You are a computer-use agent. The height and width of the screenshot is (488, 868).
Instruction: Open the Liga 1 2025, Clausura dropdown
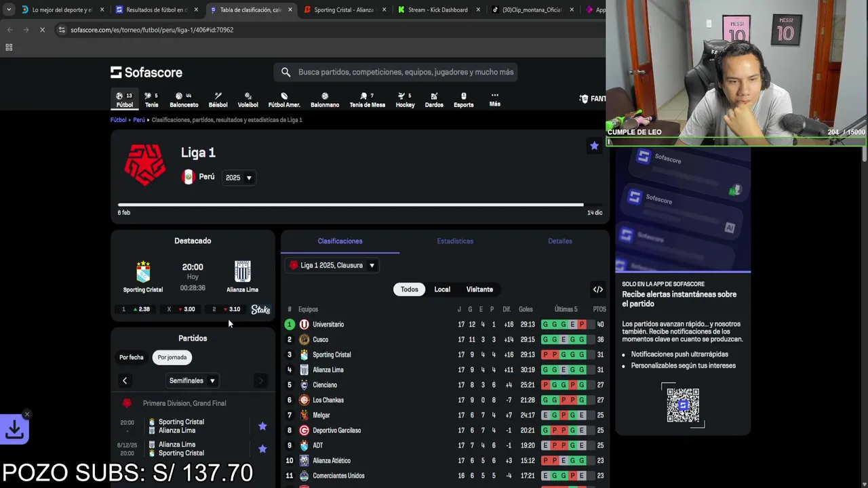[332, 265]
